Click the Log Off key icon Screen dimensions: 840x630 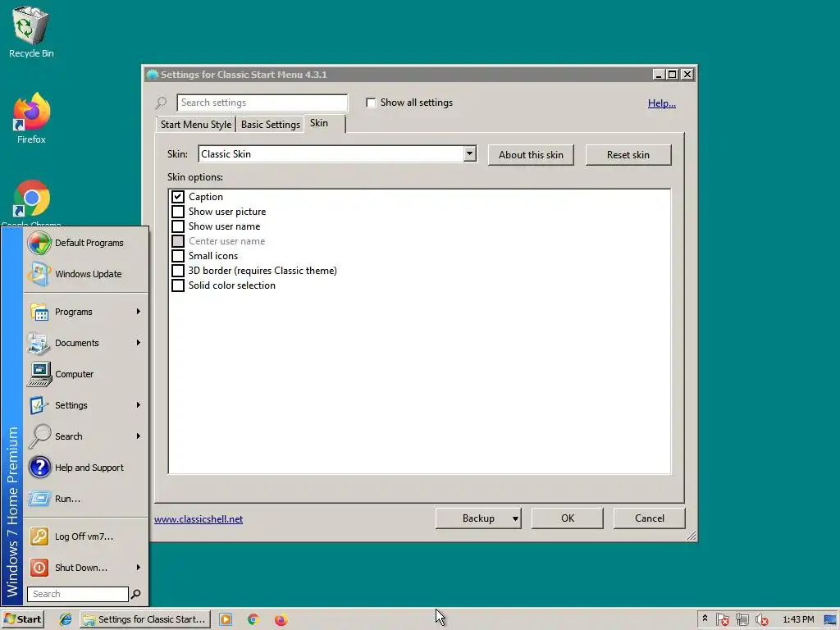(x=39, y=536)
